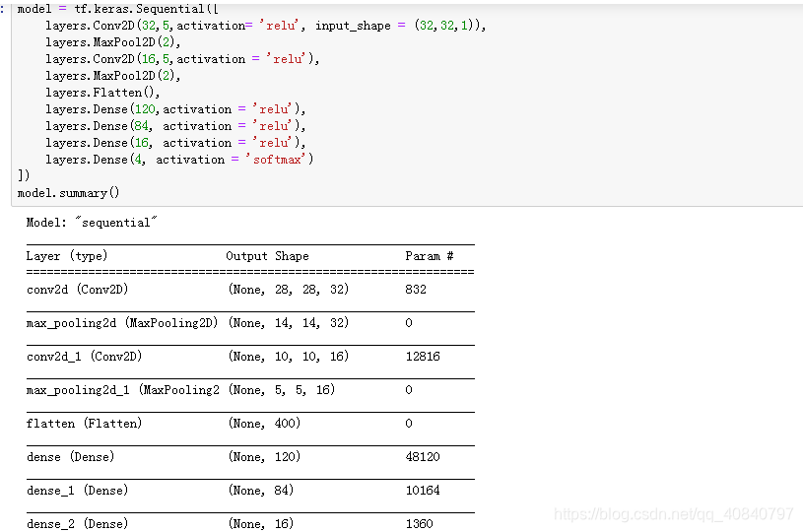Click the 'layers.Dense(120' code line
Viewport: 803px width, 532px height.
click(x=175, y=109)
